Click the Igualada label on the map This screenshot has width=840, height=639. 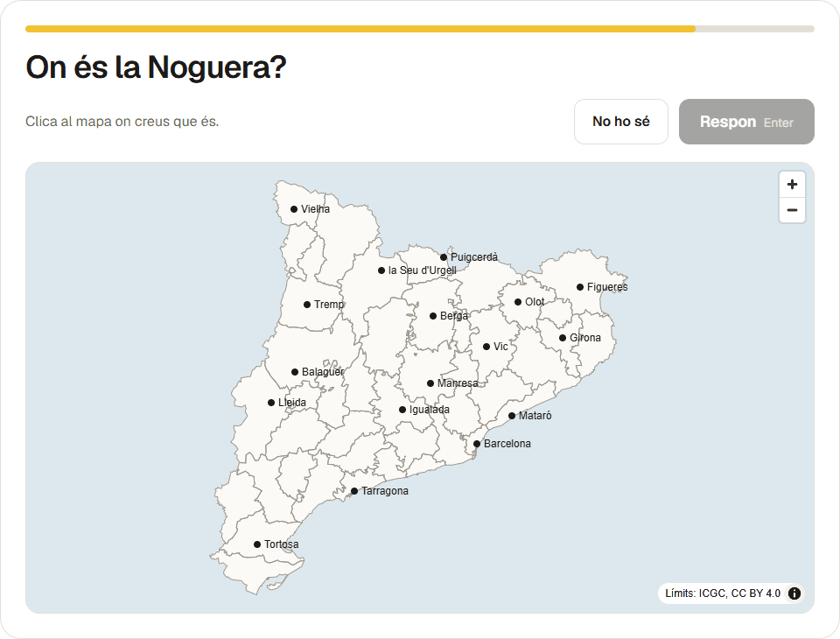pyautogui.click(x=430, y=410)
